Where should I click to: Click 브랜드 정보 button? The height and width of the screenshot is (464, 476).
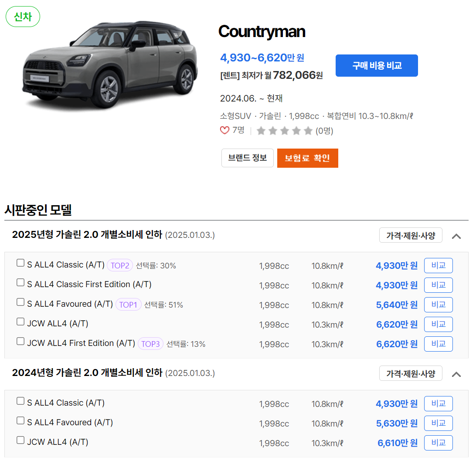247,158
